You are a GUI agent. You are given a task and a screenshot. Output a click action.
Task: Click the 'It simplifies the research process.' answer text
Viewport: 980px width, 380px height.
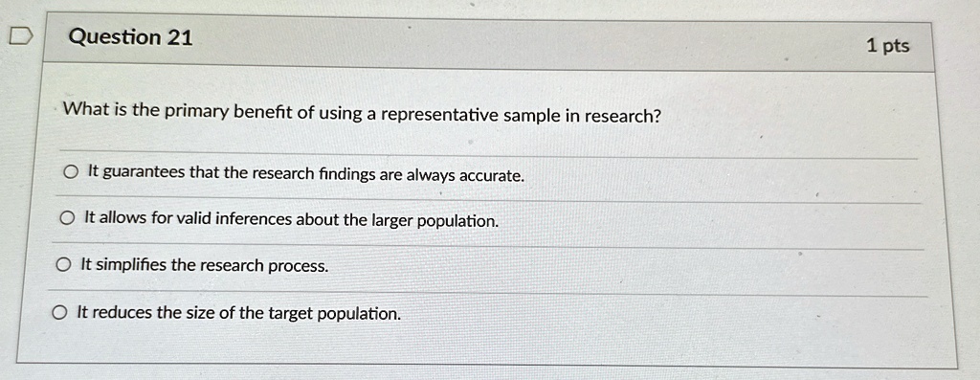205,266
